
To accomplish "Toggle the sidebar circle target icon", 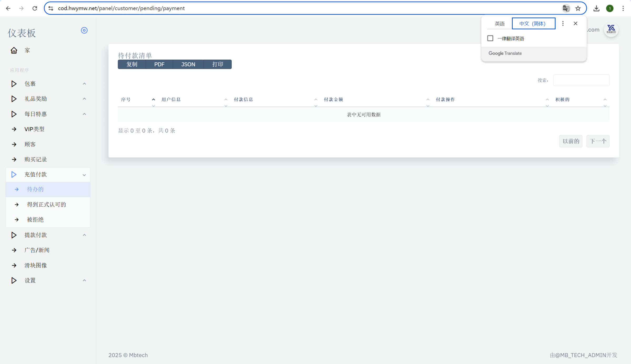I will (x=84, y=30).
